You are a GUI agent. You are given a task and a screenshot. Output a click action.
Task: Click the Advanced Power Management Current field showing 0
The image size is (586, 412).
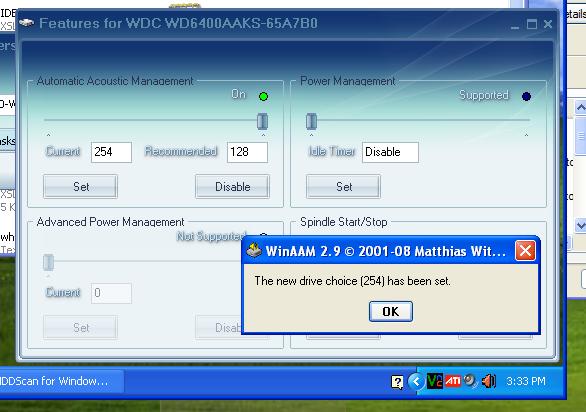click(111, 293)
